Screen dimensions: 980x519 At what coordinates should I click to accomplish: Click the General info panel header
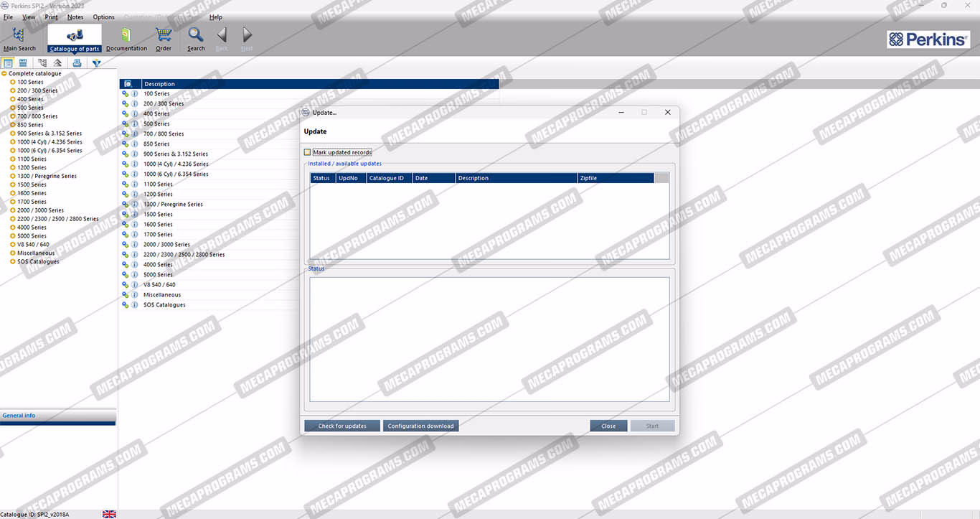[x=58, y=416]
